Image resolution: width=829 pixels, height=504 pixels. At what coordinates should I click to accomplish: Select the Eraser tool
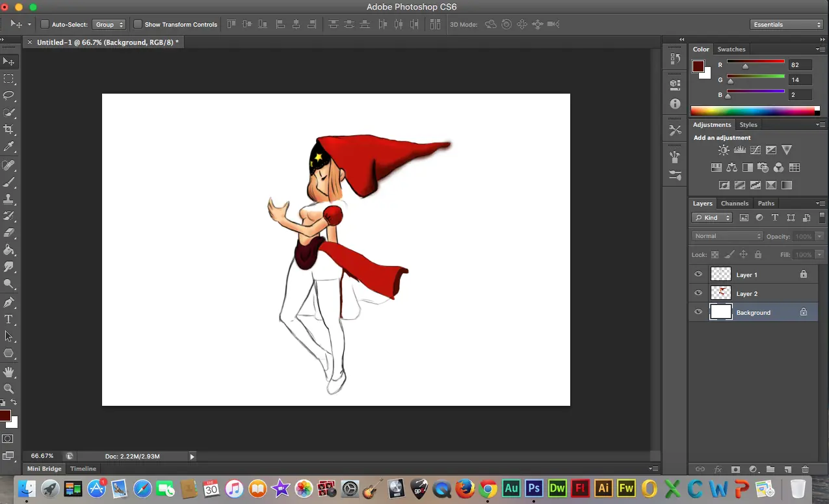coord(9,232)
